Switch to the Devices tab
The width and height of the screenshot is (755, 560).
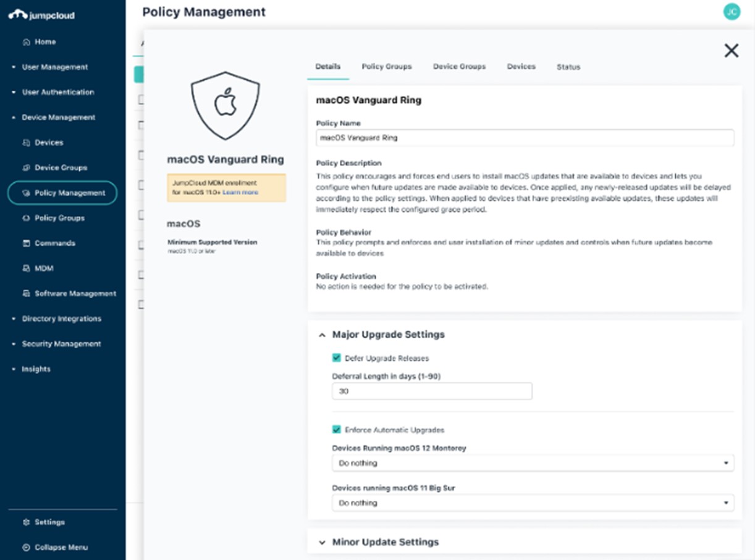521,67
